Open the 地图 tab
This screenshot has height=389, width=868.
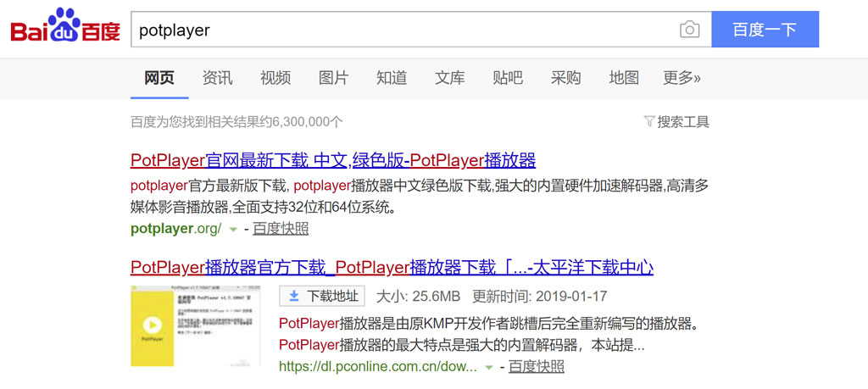click(624, 78)
